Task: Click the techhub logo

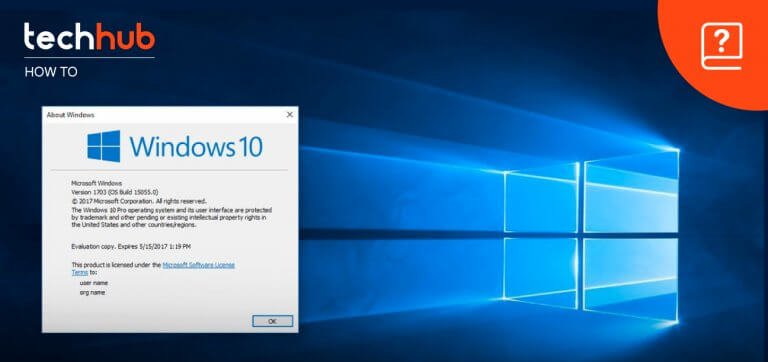Action: 89,36
